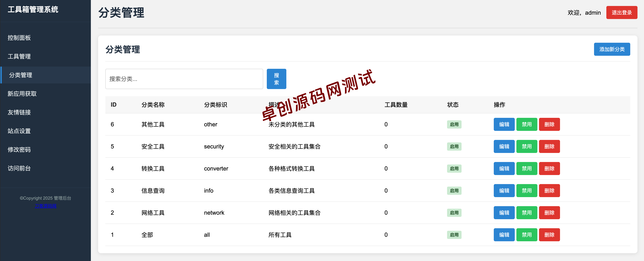Click the 工具箱管理系统 sidebar title
644x261 pixels.
33,9
